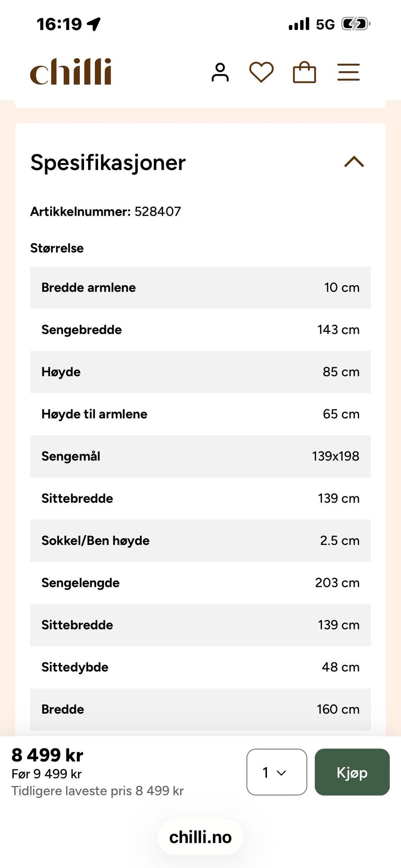Tap the Sittedybde 48 cm row

coord(200,667)
